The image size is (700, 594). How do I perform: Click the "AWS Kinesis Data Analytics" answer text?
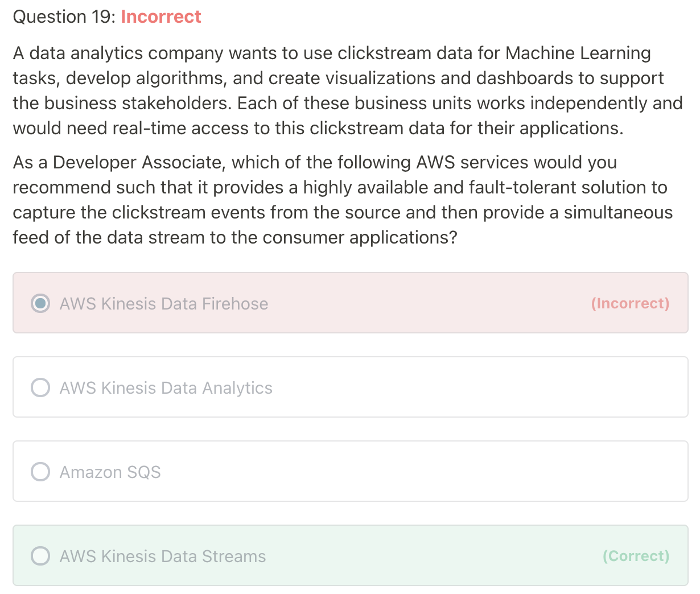(x=166, y=388)
